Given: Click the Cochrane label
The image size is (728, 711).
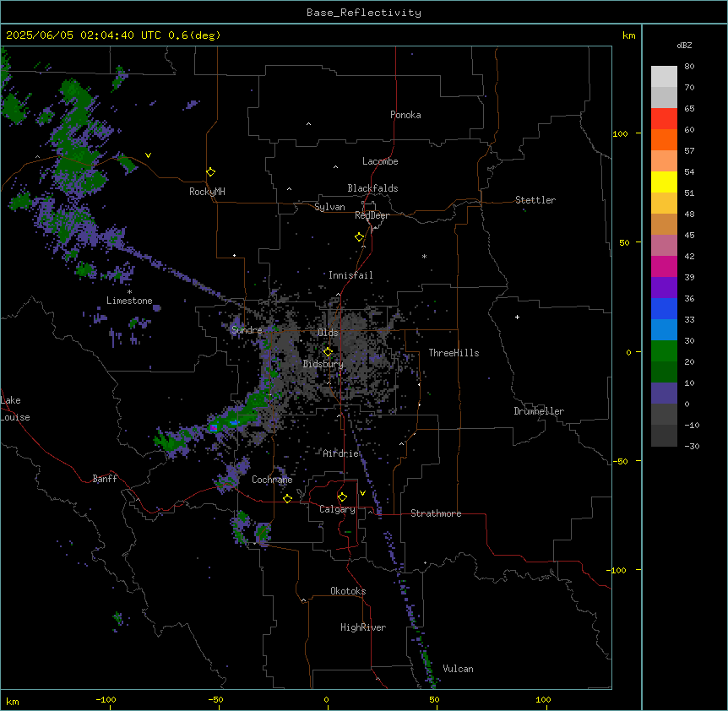Looking at the screenshot, I should [x=272, y=480].
